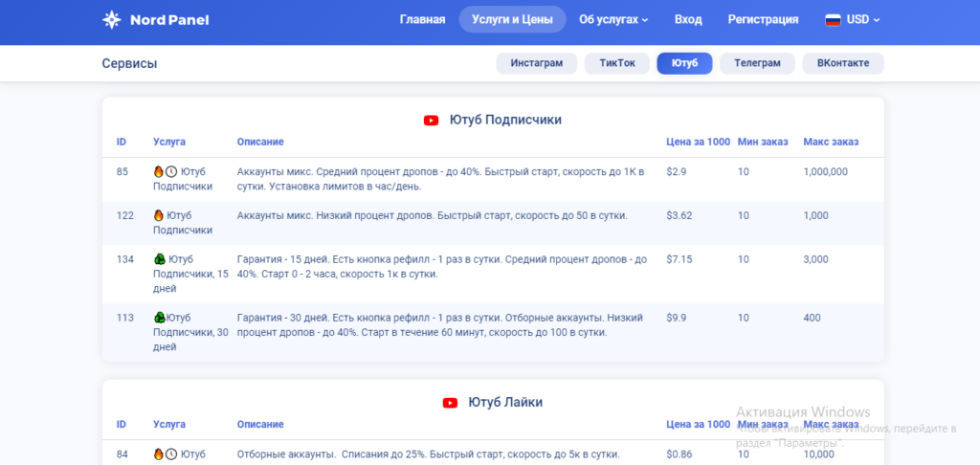980x465 pixels.
Task: Open the Регистрация sign-up link
Action: pyautogui.click(x=763, y=19)
